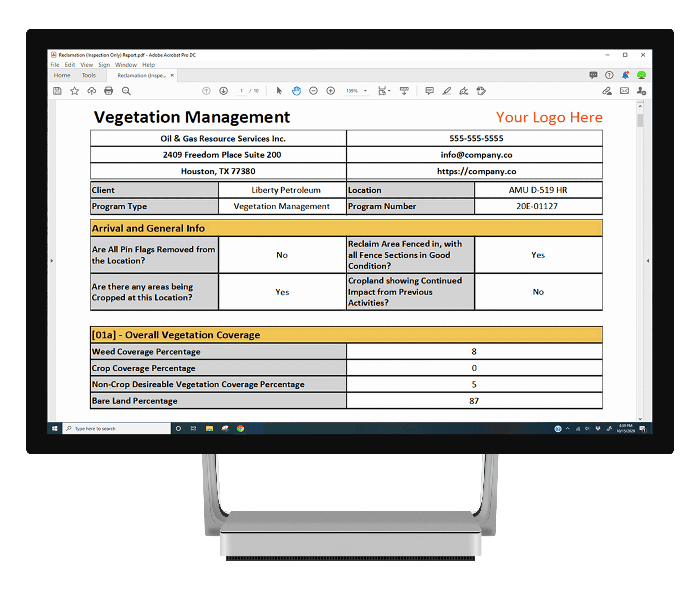Click the Zoom out minus icon
This screenshot has width=700, height=590.
point(313,91)
